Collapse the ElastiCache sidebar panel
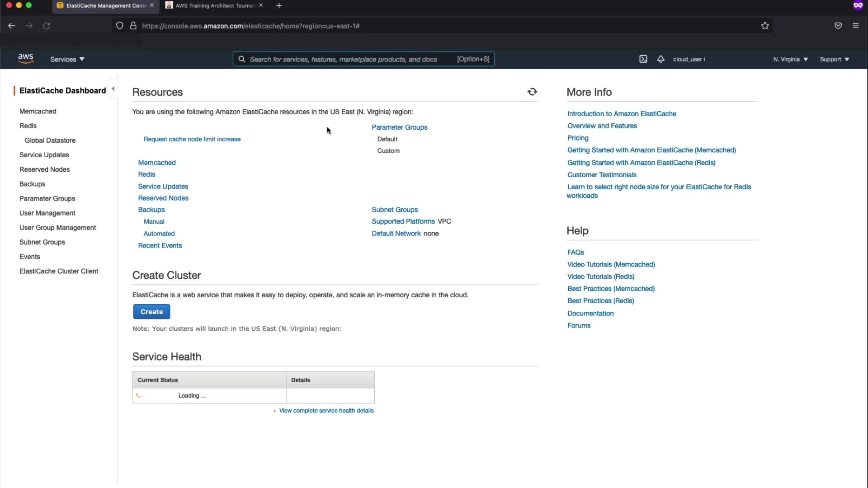The height and width of the screenshot is (488, 868). coord(113,89)
